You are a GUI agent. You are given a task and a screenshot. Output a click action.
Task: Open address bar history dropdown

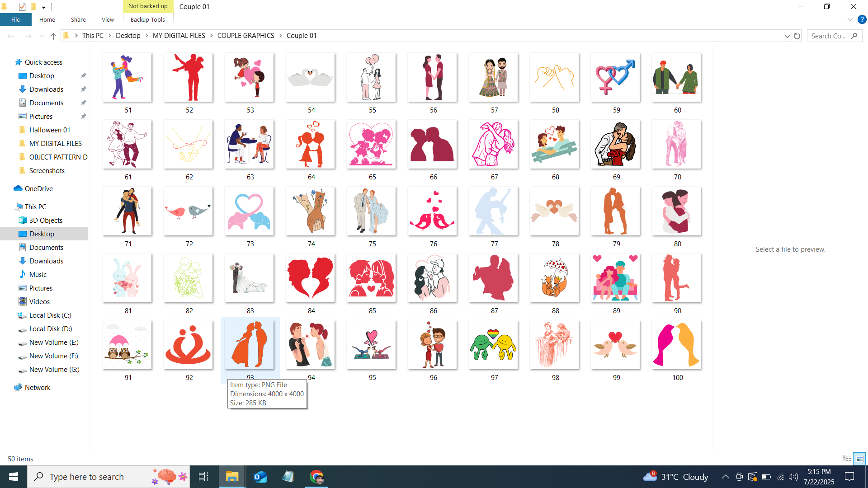tap(787, 36)
